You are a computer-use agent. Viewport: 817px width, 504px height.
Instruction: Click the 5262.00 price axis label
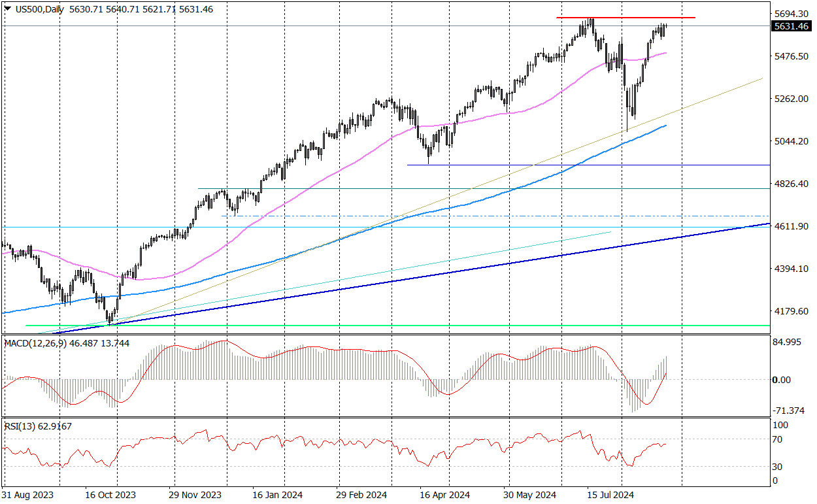(792, 99)
